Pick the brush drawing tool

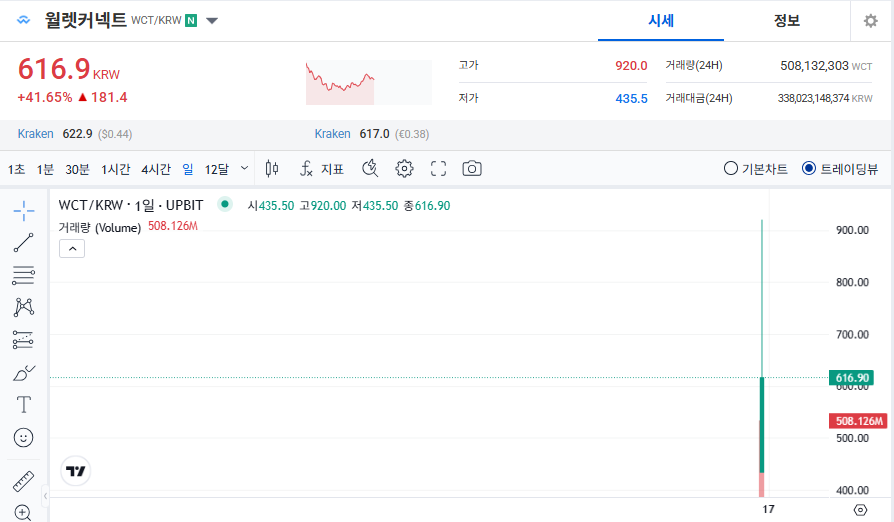pyautogui.click(x=23, y=373)
